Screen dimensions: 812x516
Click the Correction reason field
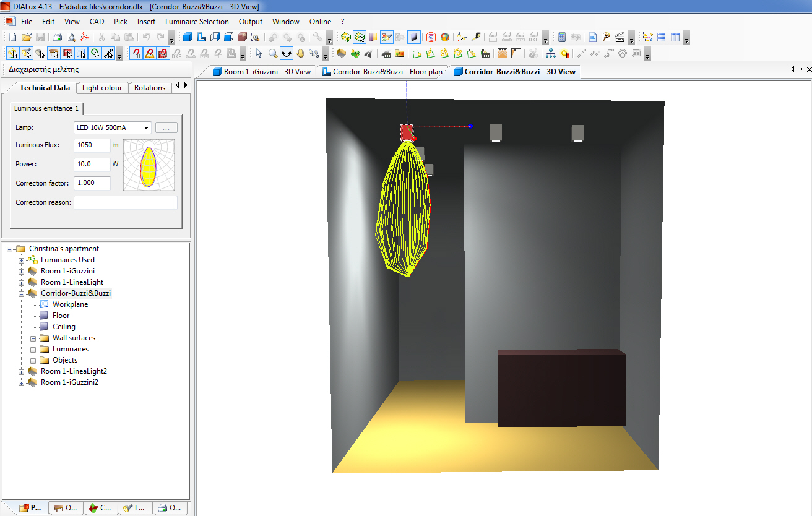click(126, 202)
